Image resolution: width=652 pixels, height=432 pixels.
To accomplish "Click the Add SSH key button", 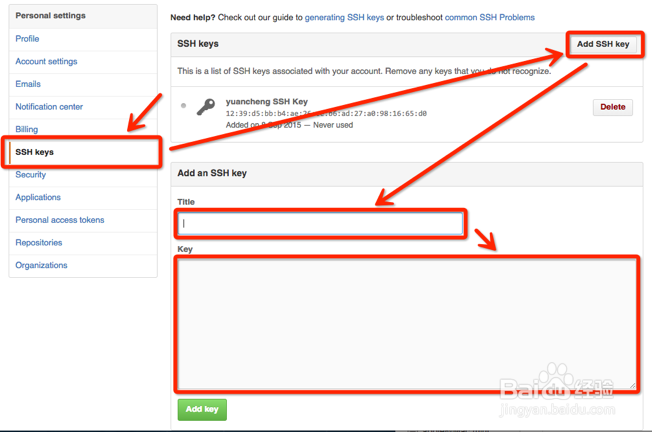I will click(603, 44).
